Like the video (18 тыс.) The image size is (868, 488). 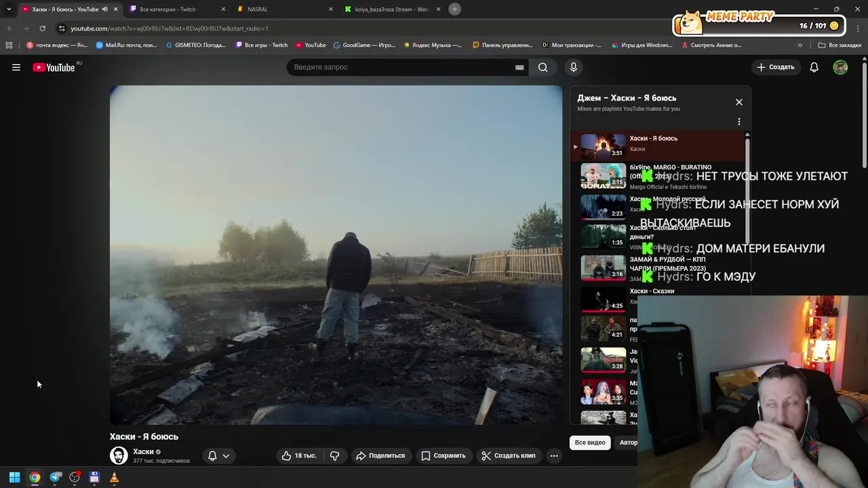point(299,455)
